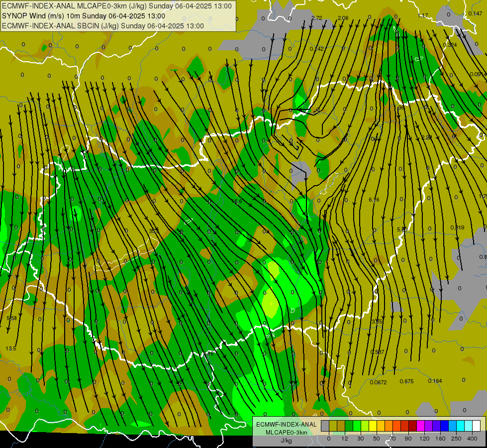
Task: Click the gray swatch in the MLCAPE legend
Action: pos(325,426)
